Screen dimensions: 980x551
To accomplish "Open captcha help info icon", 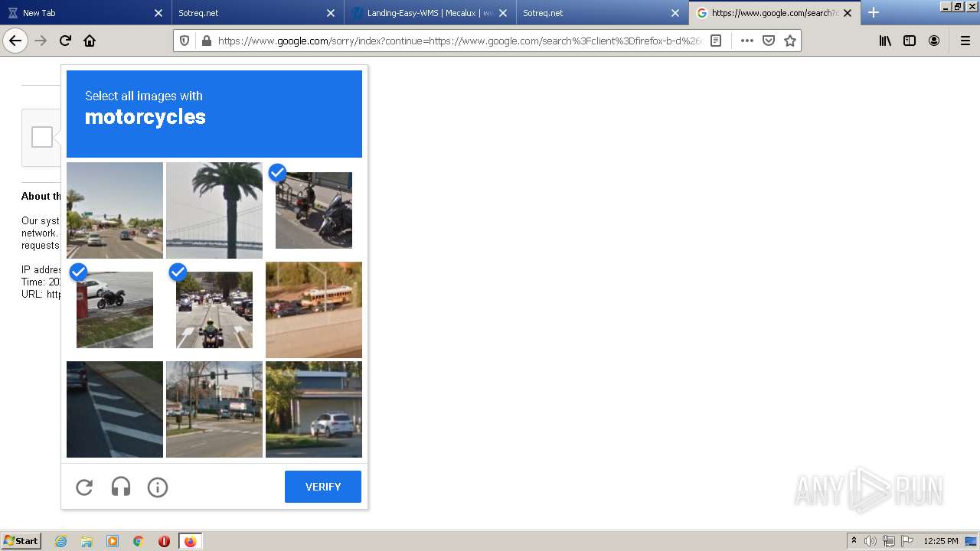I will coord(158,487).
